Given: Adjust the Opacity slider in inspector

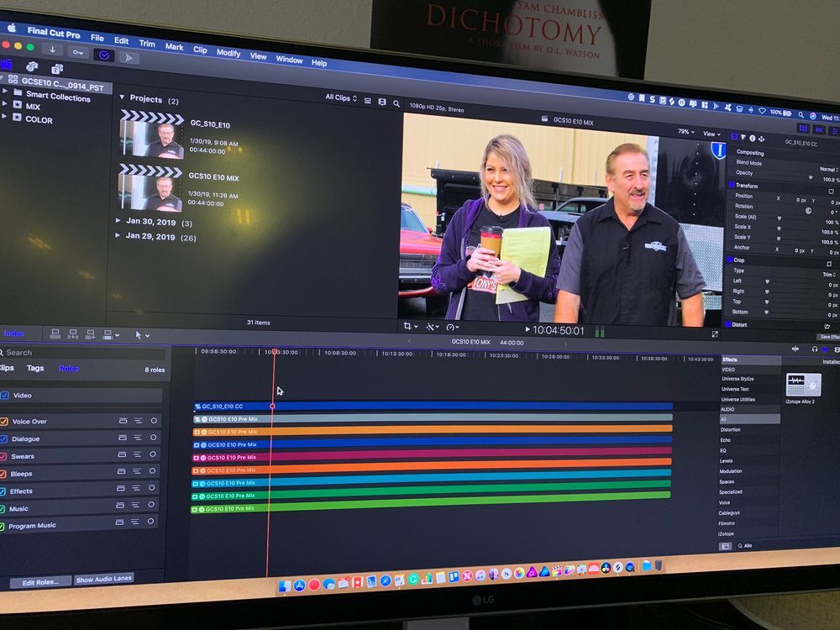Looking at the screenshot, I should 810,177.
